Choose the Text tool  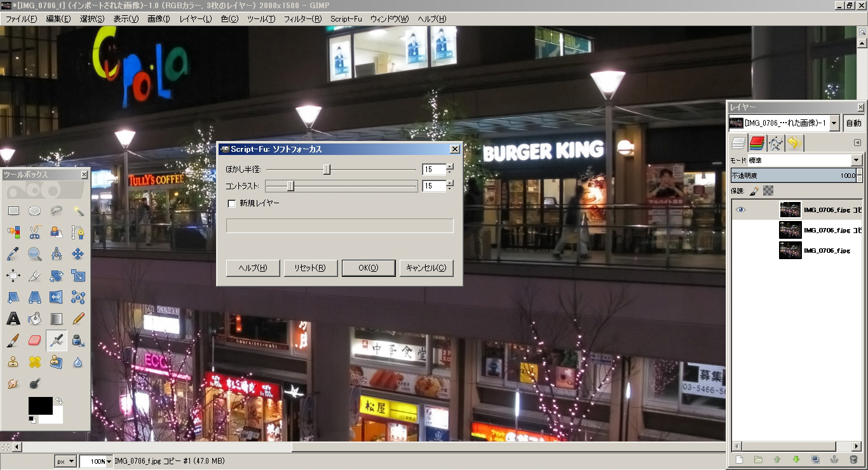point(13,319)
